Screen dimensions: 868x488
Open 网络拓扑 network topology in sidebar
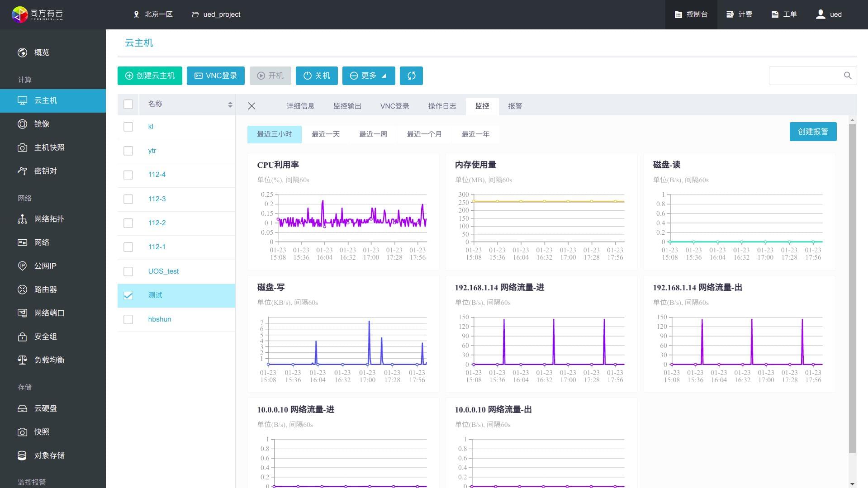coord(53,219)
